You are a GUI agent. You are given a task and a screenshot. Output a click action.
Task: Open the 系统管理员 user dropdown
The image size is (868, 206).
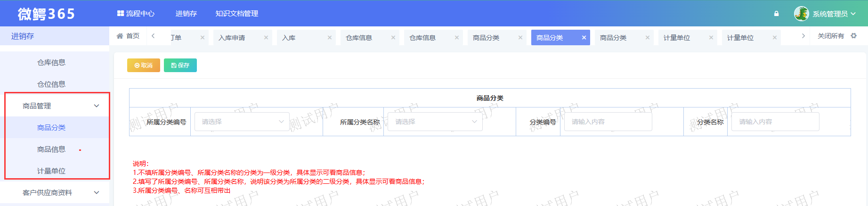(x=834, y=14)
